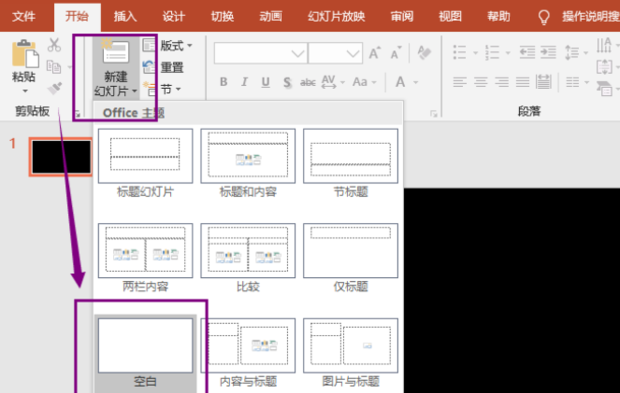620x393 pixels.
Task: Open the Layout (版式) dropdown
Action: 168,46
